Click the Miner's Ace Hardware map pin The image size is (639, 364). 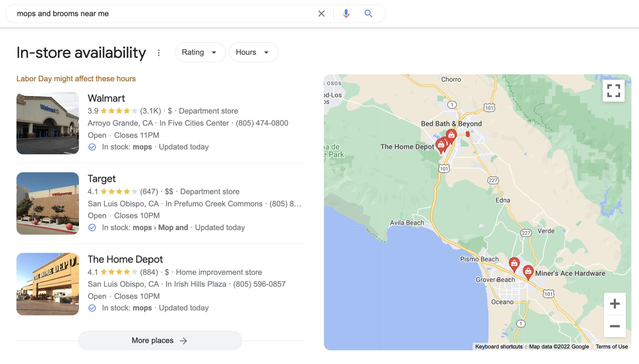pos(528,272)
